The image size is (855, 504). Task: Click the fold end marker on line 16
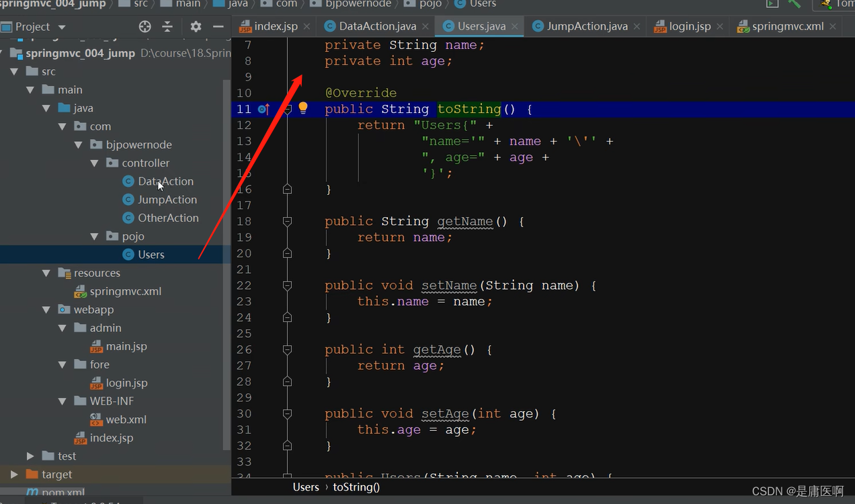pos(288,190)
